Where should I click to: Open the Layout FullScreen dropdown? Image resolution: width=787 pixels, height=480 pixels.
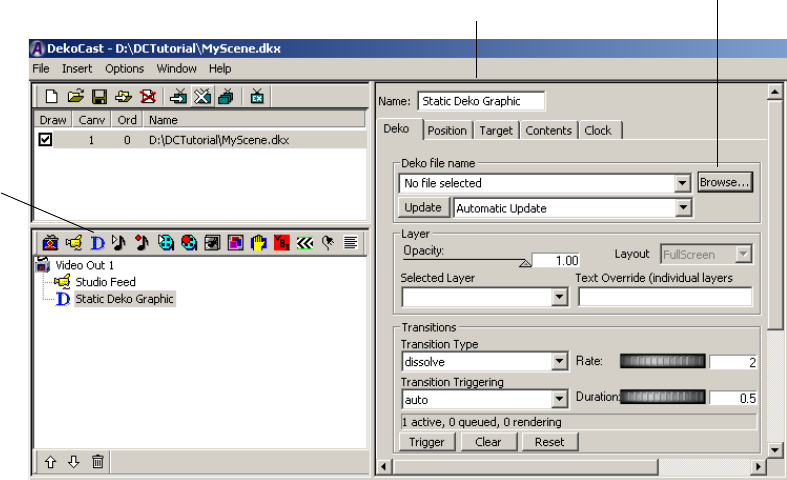743,254
